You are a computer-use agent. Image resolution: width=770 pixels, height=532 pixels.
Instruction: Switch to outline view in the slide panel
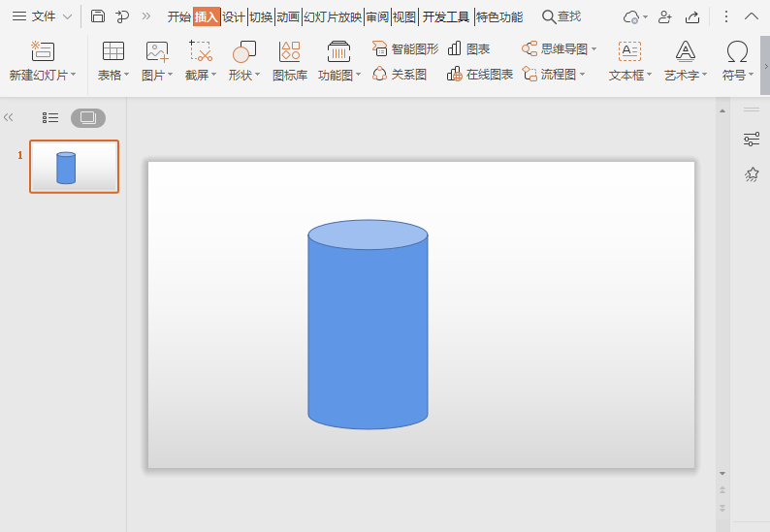tap(50, 118)
